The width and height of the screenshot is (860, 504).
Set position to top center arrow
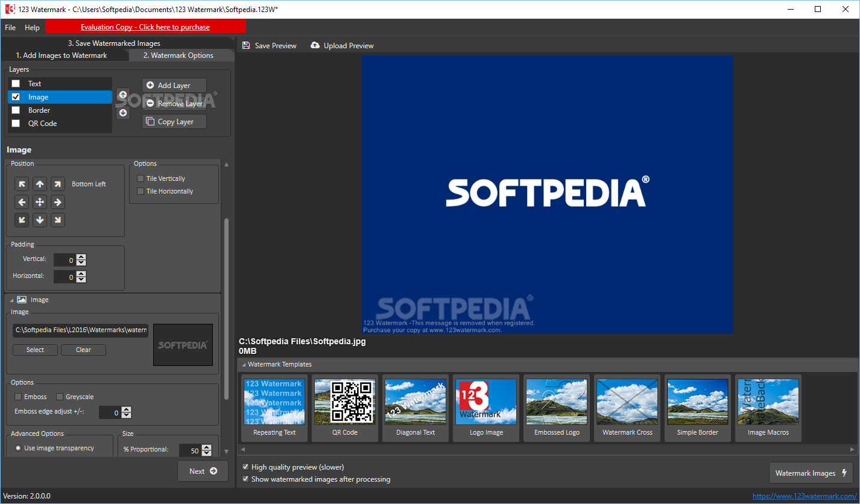[40, 184]
